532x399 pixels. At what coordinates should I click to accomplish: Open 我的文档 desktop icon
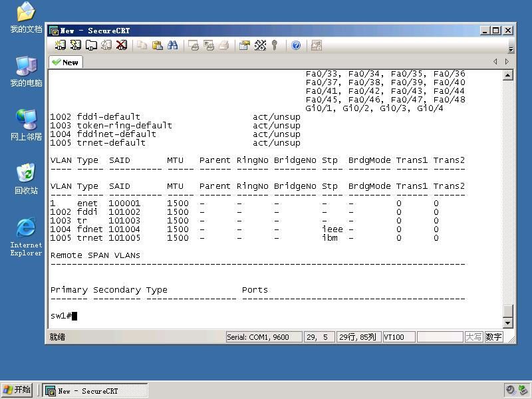pos(26,18)
